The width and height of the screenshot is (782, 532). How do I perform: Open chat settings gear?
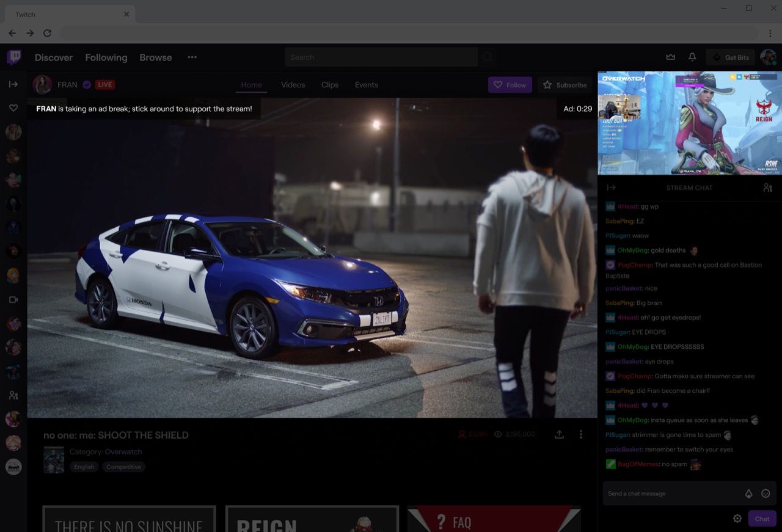pyautogui.click(x=737, y=519)
